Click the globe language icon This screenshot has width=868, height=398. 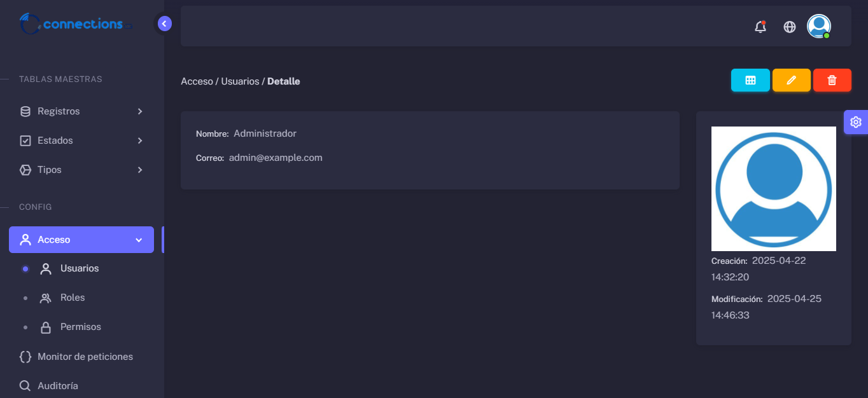(x=790, y=27)
